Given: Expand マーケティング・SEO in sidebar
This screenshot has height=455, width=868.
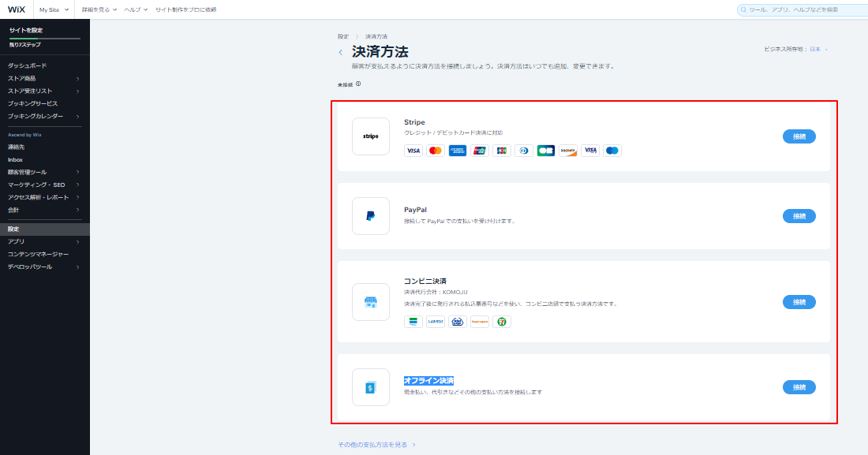Looking at the screenshot, I should point(77,185).
